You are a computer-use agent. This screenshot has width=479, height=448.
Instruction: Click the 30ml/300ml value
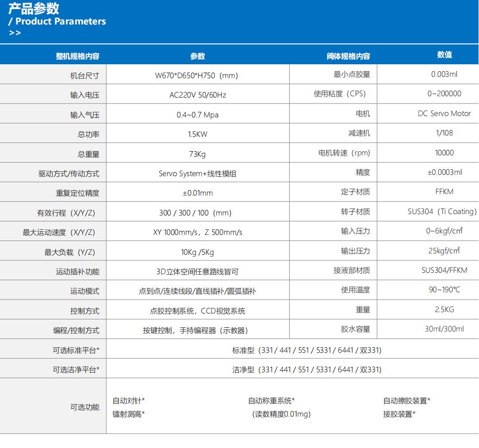click(x=444, y=329)
